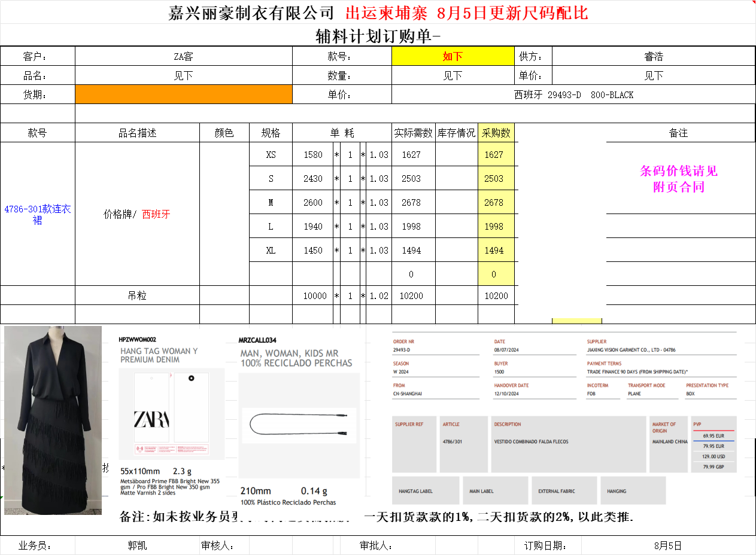
Task: Select the 订购日期 value 8月5日
Action: coord(667,545)
